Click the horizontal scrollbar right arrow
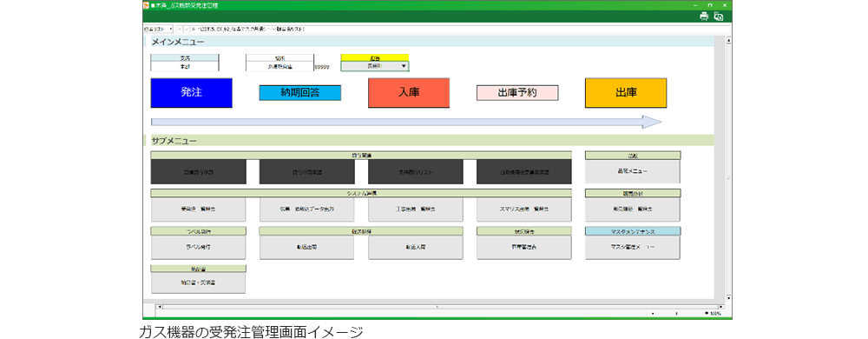Viewport: 868px width, 339px height. 720,306
